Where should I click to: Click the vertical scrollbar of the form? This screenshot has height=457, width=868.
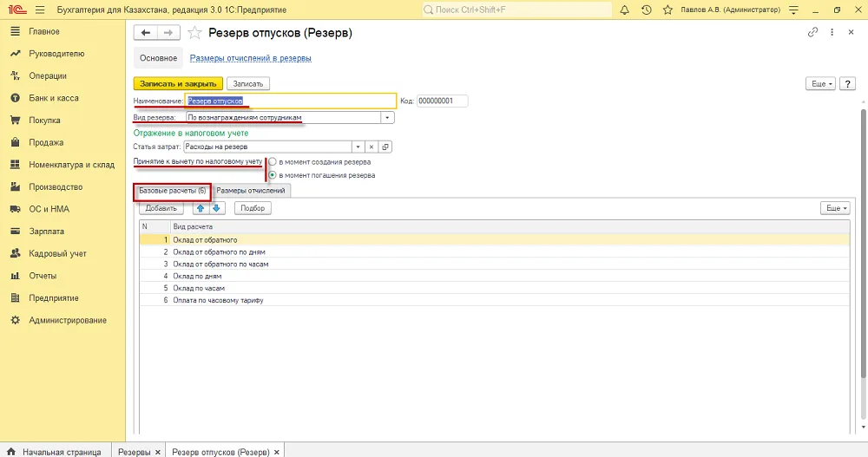click(864, 244)
